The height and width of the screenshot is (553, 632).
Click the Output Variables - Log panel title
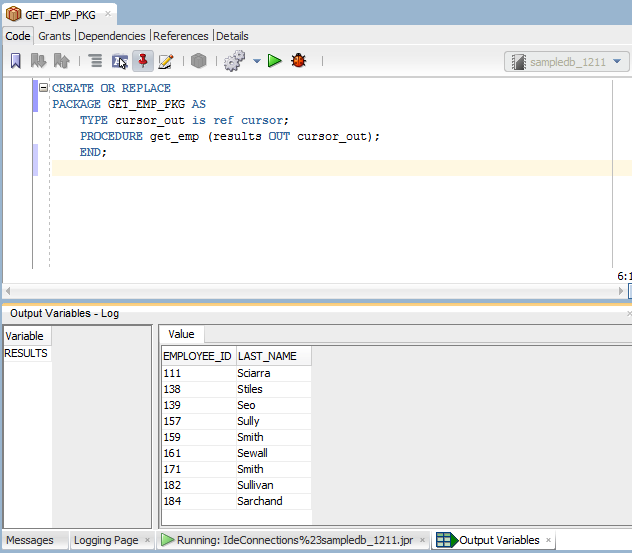click(64, 313)
